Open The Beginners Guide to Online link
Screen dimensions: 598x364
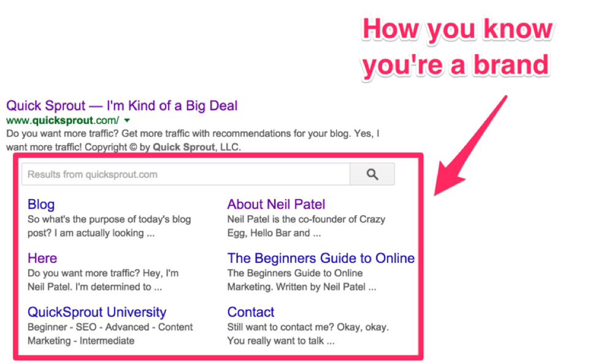(x=321, y=259)
